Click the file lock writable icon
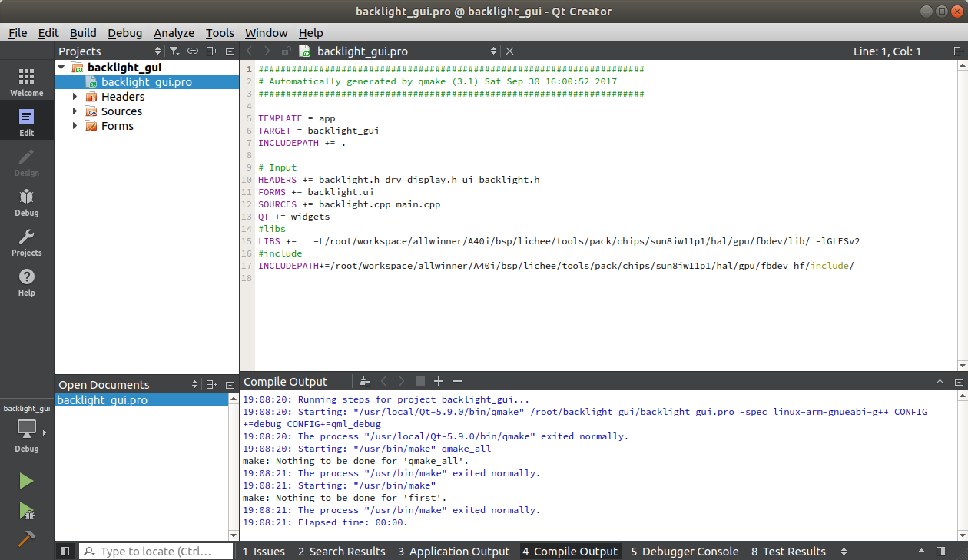Viewport: 968px width, 560px height. (x=286, y=51)
